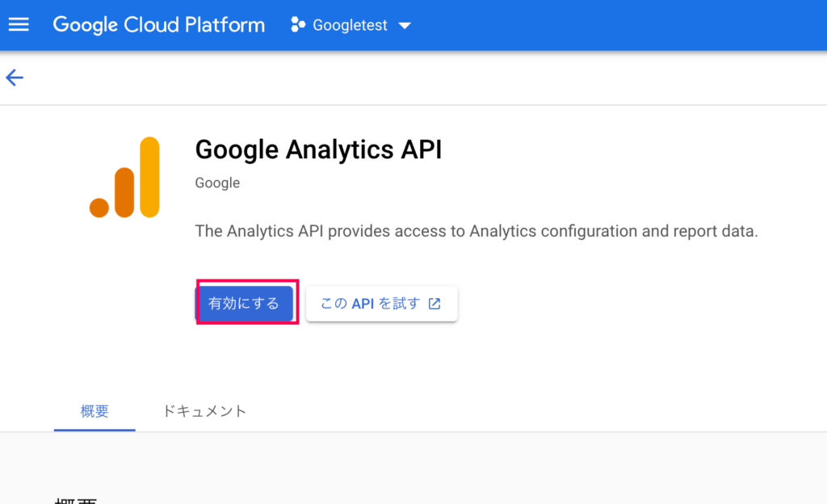
Task: Click the Google Analytics API title
Action: [x=318, y=149]
